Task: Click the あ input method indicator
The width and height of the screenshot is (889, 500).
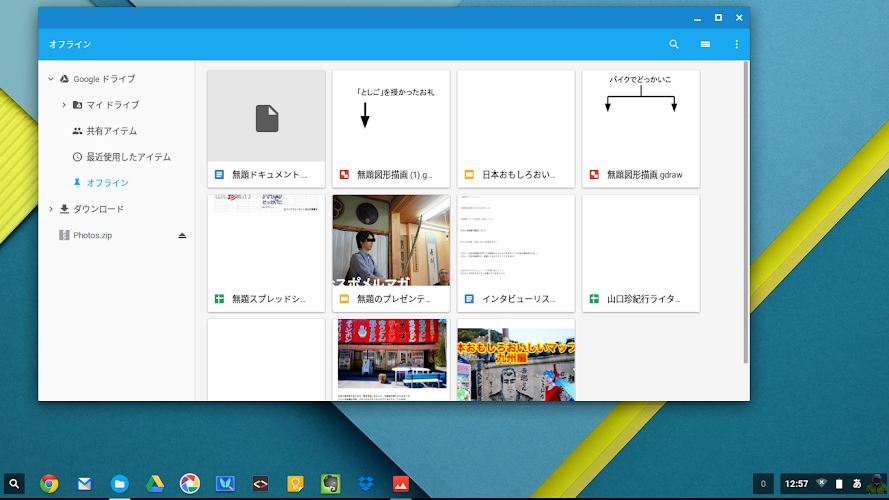Action: (x=857, y=484)
